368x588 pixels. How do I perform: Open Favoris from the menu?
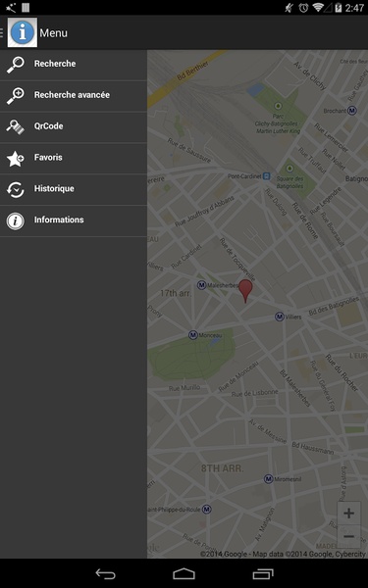coord(74,158)
